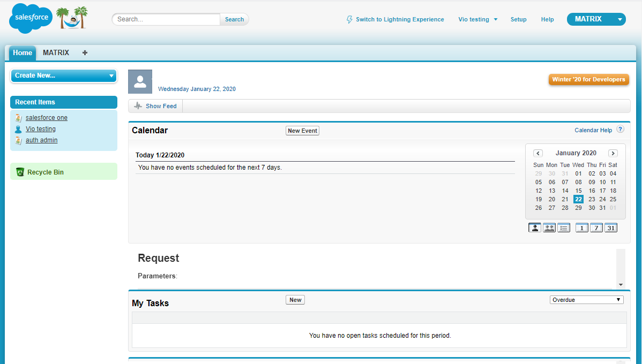Expand the Create New dropdown
The image size is (642, 364).
(x=64, y=75)
